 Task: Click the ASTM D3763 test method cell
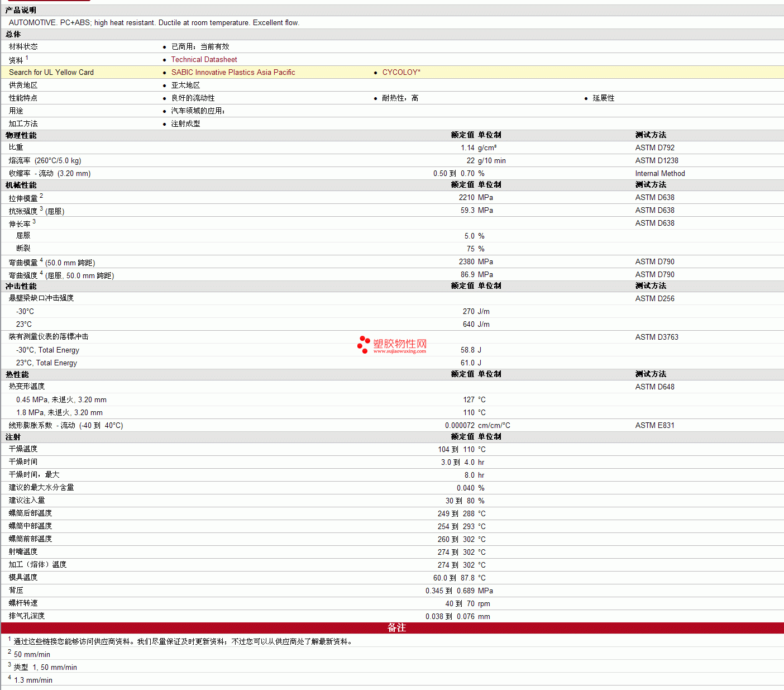[x=657, y=337]
